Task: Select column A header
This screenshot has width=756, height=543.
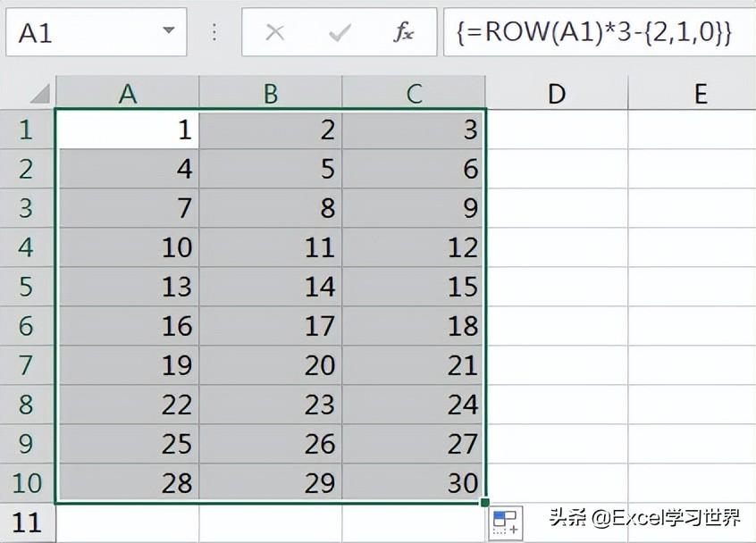Action: coord(128,93)
